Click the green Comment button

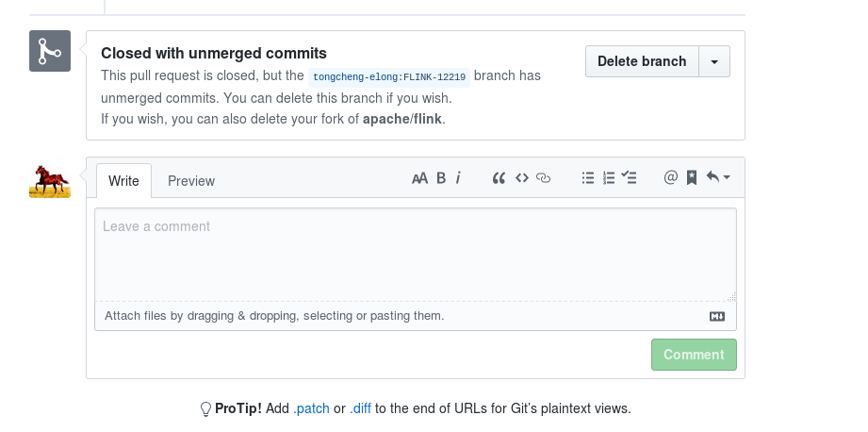pyautogui.click(x=694, y=355)
